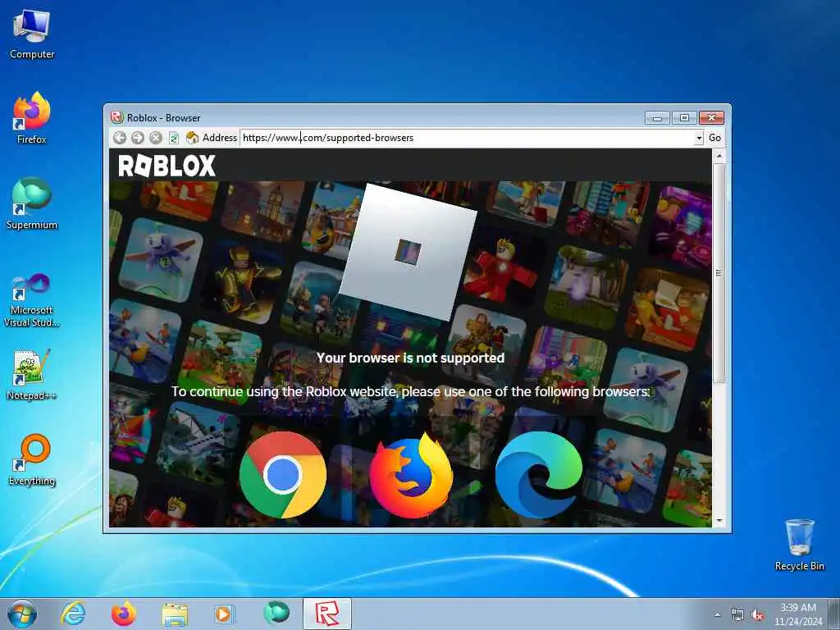Open Windows Explorer folder from taskbar
Screen dimensions: 840x630
click(x=175, y=615)
